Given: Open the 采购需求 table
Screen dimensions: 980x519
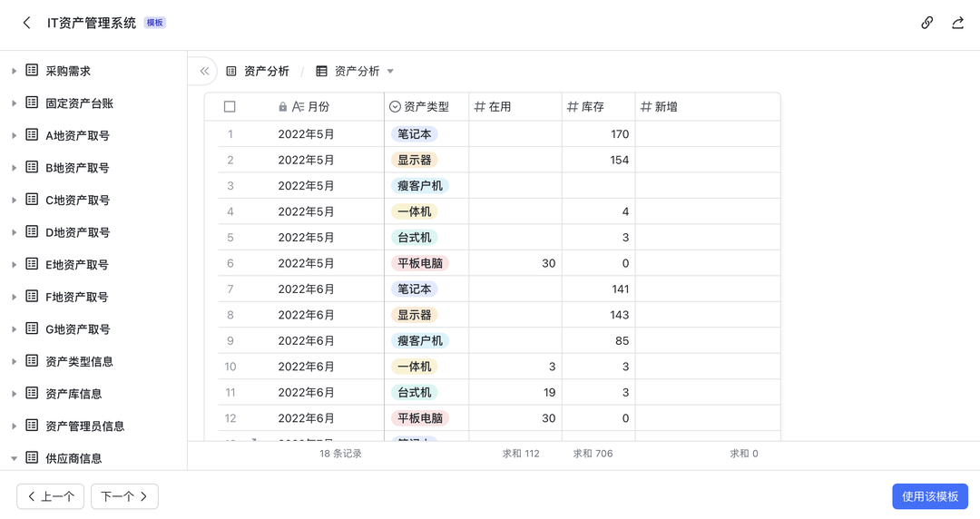Looking at the screenshot, I should coord(68,72).
